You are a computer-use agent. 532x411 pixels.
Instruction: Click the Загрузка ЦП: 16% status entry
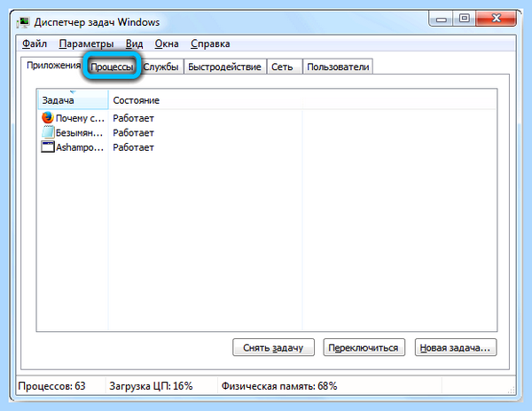coord(151,386)
